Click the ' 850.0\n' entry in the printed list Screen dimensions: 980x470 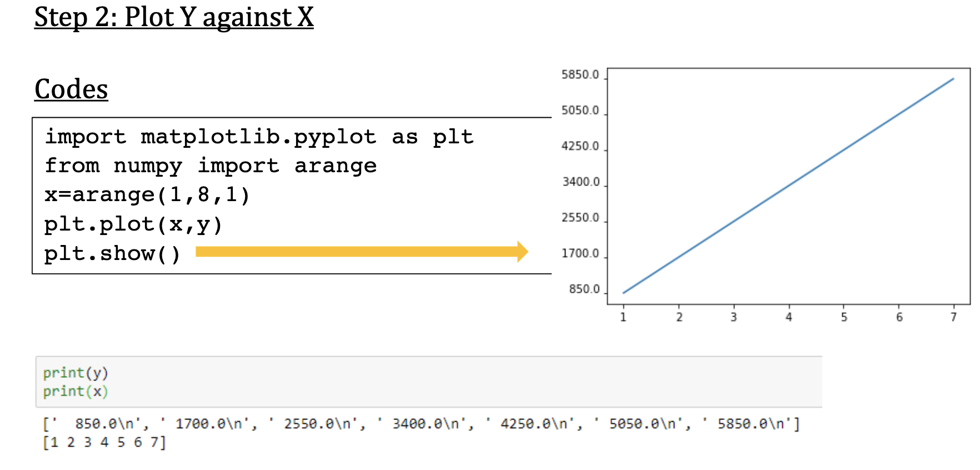point(97,424)
